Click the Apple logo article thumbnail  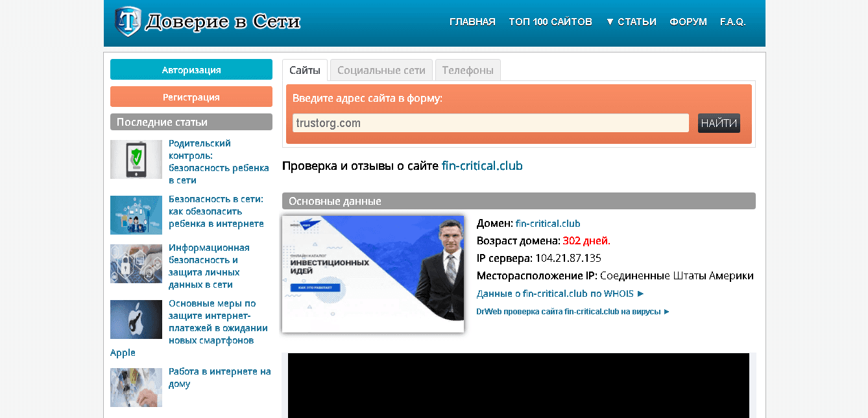pyautogui.click(x=136, y=319)
